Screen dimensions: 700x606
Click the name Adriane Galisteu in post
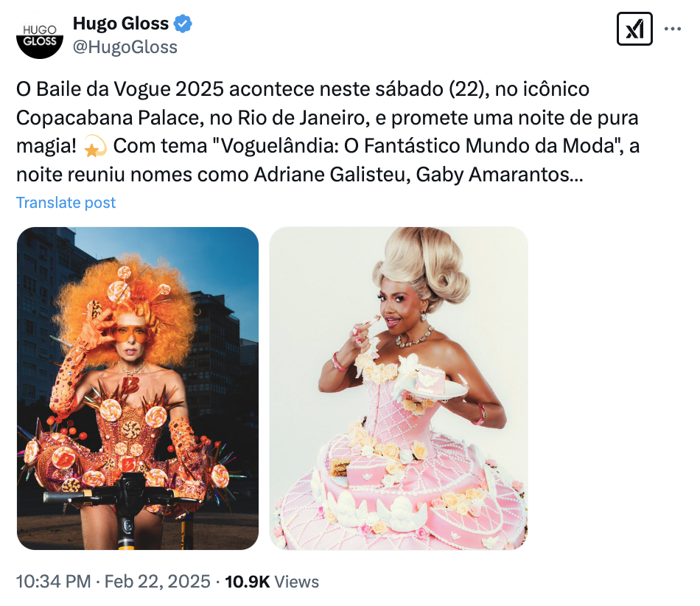332,175
